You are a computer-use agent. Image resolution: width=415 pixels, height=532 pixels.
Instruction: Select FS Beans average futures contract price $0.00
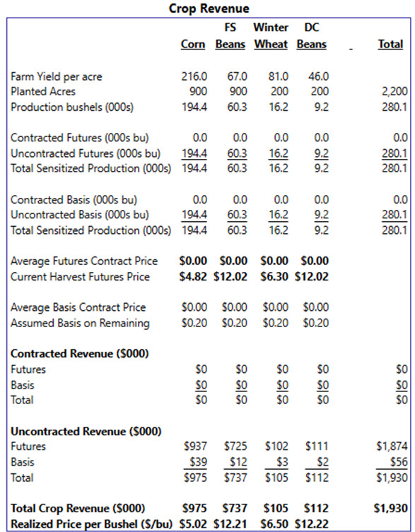click(x=233, y=261)
